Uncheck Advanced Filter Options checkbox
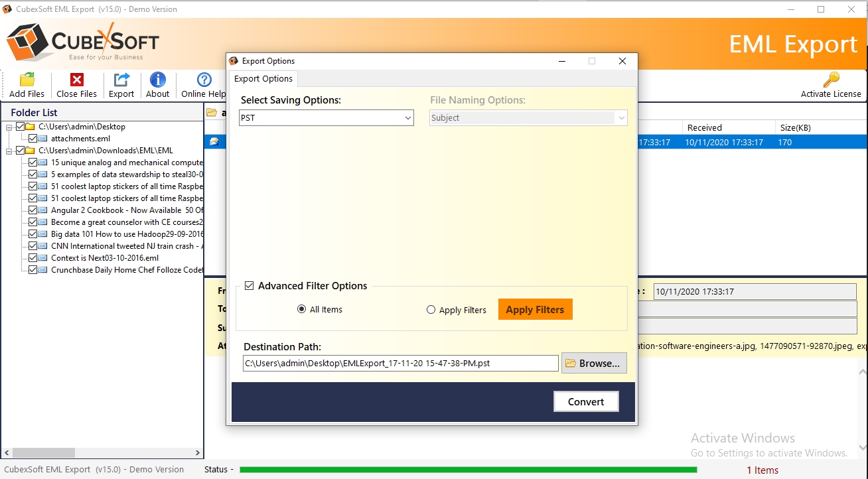The height and width of the screenshot is (479, 868). 250,286
